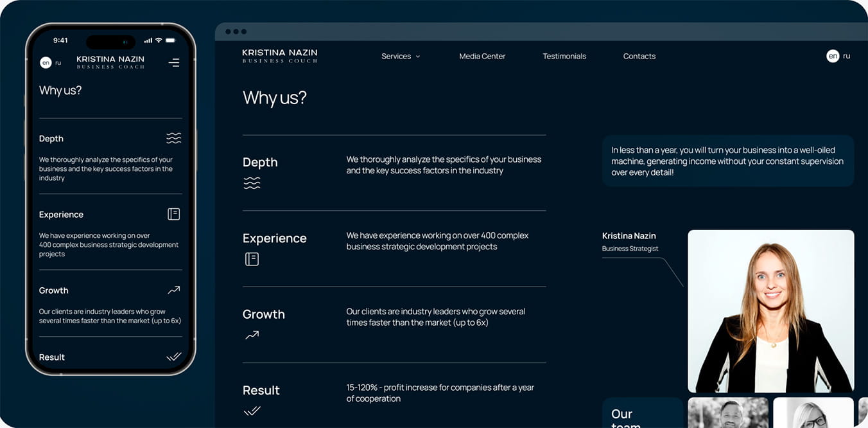Click the Result heading on phone

(x=52, y=357)
